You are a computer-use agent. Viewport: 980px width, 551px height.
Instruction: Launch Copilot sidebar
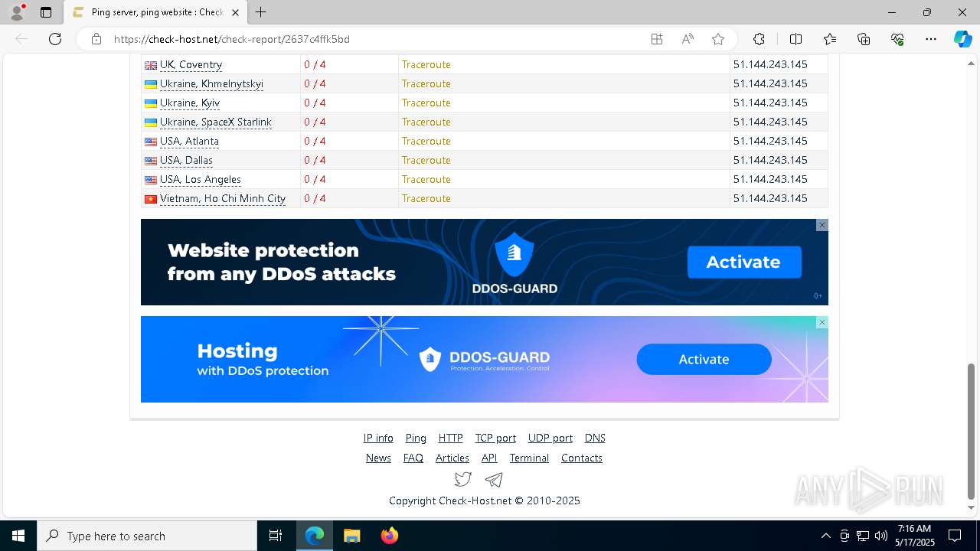962,39
